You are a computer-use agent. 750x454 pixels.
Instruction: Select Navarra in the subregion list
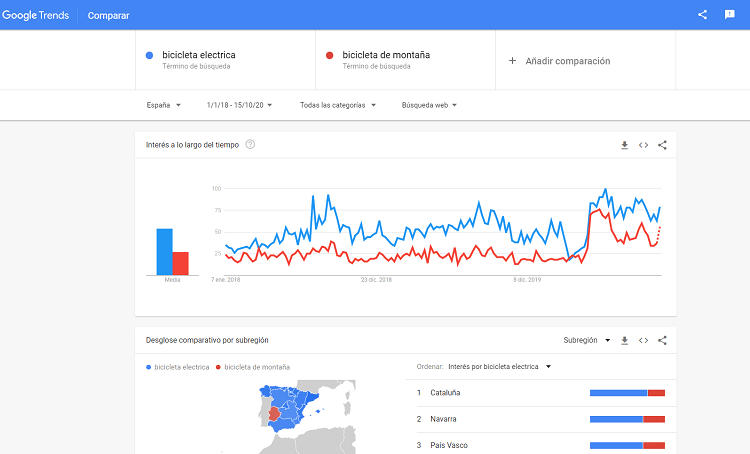443,419
